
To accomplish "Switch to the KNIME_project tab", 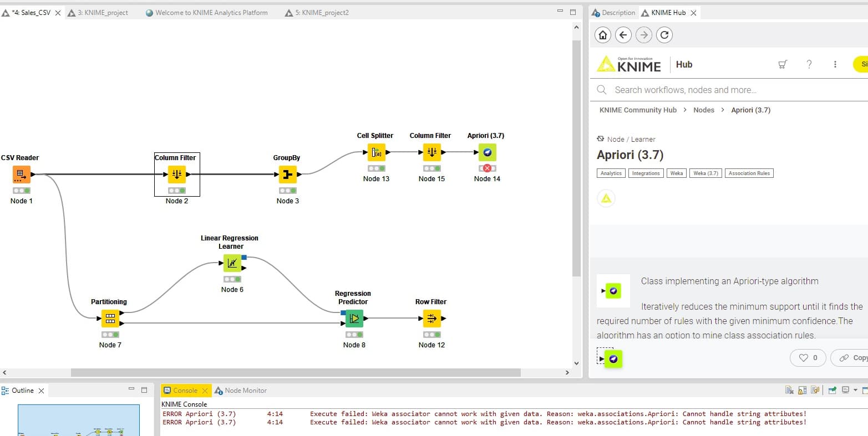I will click(98, 12).
